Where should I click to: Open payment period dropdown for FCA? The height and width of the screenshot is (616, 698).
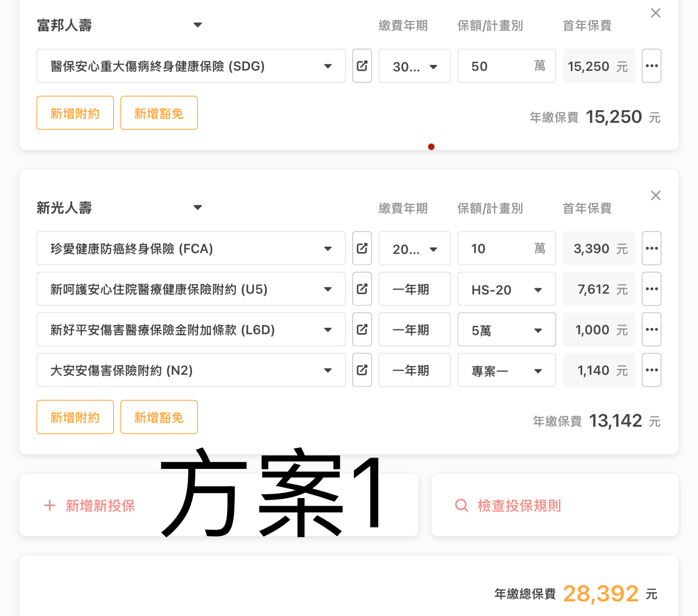click(x=414, y=249)
